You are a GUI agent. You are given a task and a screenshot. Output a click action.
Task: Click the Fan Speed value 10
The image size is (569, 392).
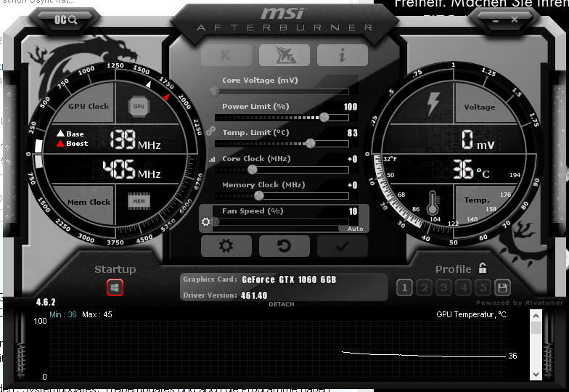[x=353, y=211]
